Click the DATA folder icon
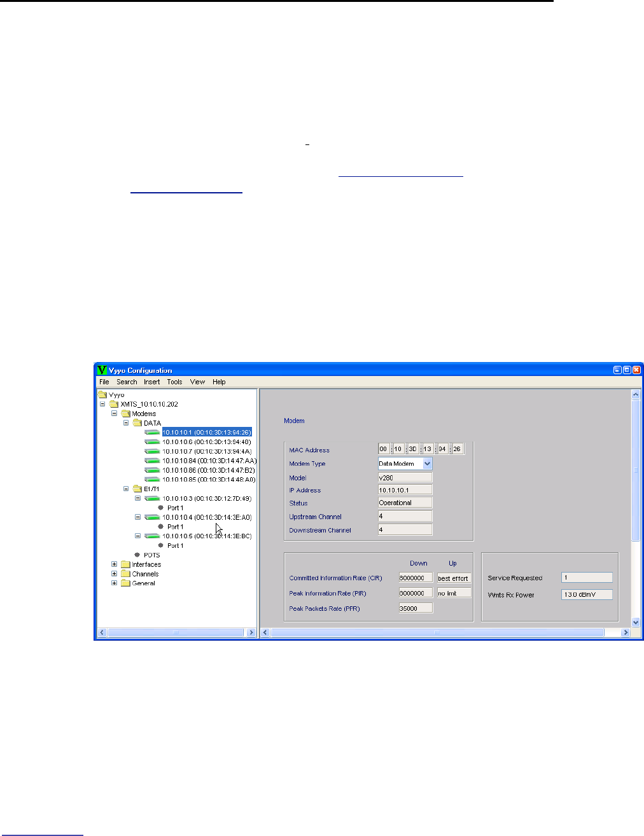The width and height of the screenshot is (644, 836). coord(137,423)
